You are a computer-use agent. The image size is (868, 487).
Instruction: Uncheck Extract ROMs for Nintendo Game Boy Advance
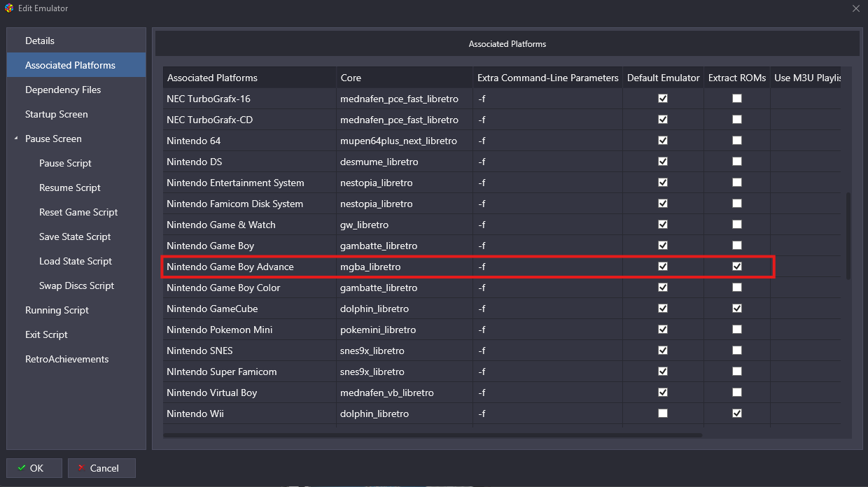click(x=737, y=267)
